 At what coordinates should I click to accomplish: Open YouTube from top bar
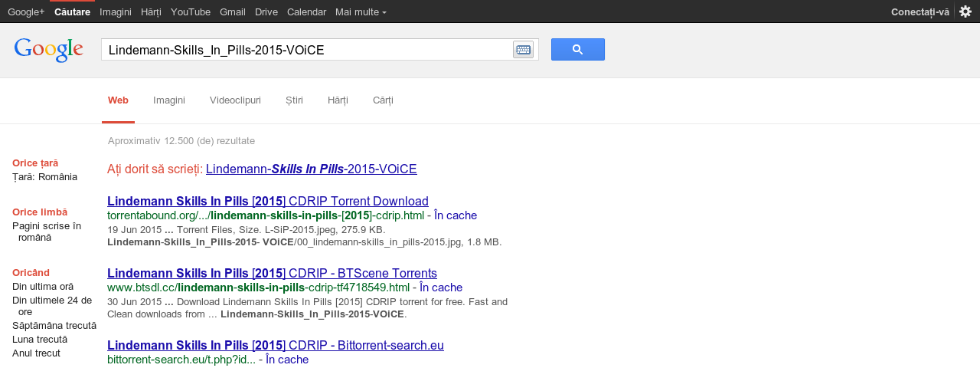click(x=191, y=11)
